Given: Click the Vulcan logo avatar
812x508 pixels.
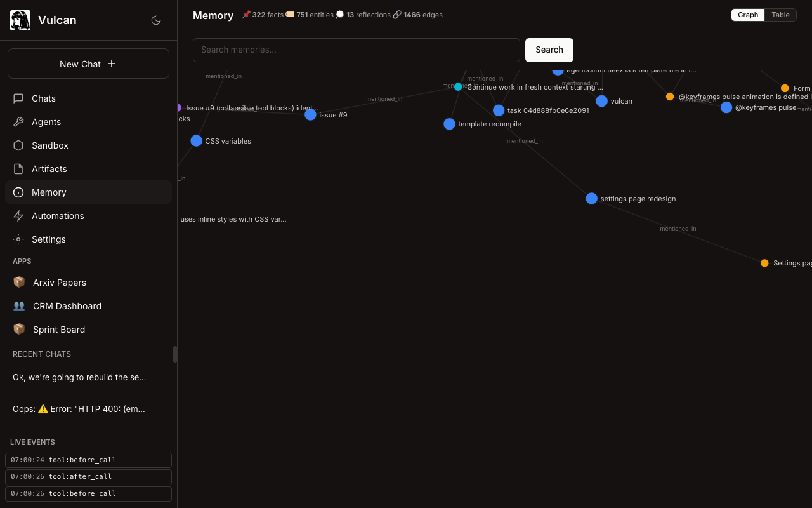Looking at the screenshot, I should coord(20,20).
